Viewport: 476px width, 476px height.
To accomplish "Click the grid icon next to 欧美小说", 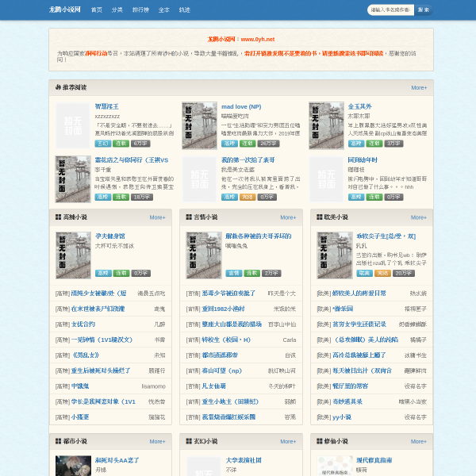I will pyautogui.click(x=319, y=217).
